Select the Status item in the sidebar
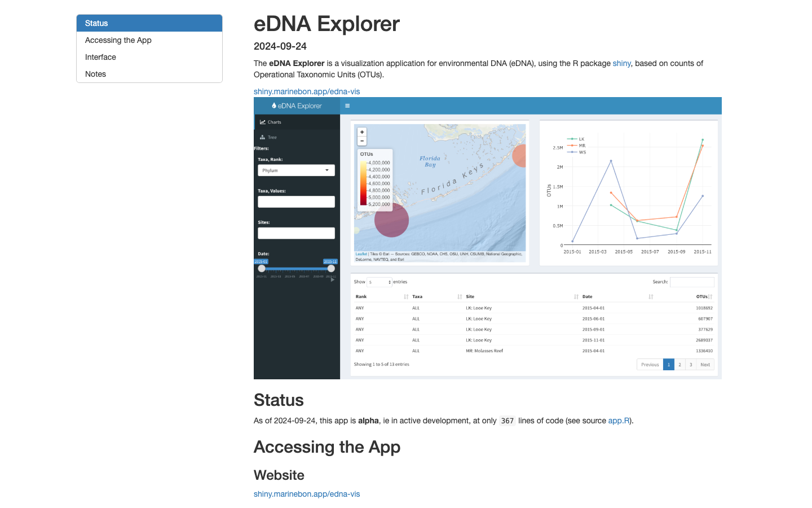Image resolution: width=812 pixels, height=508 pixels. point(149,23)
